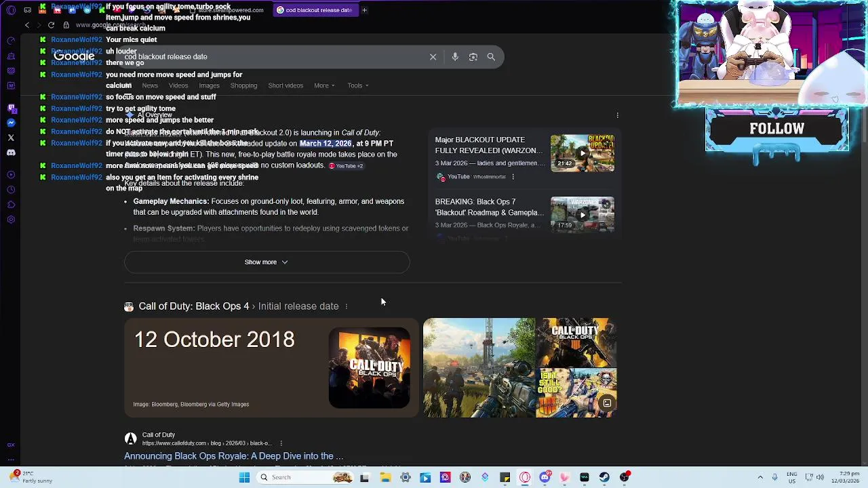Viewport: 868px width, 488px height.
Task: Open Twitch panel in Opera sidebar
Action: (11, 108)
